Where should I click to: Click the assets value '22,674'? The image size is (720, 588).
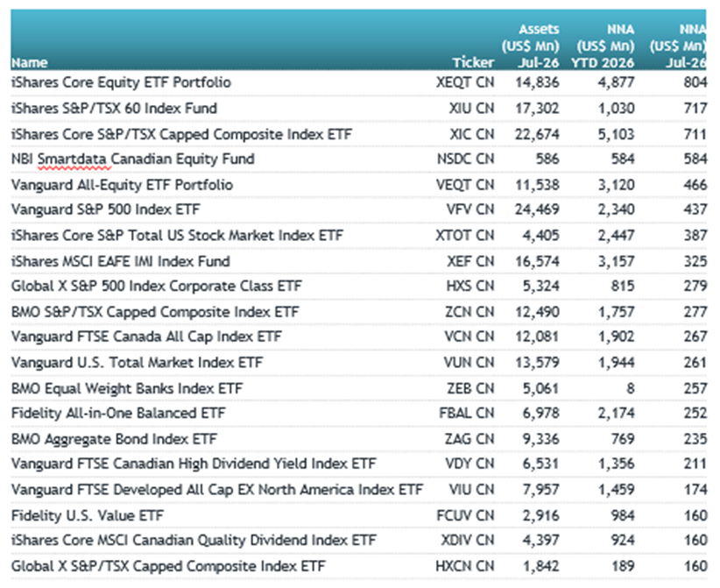pos(537,134)
